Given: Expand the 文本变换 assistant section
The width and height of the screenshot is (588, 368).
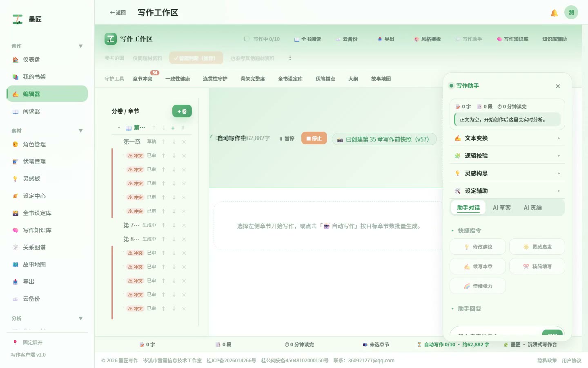Looking at the screenshot, I should click(x=507, y=138).
